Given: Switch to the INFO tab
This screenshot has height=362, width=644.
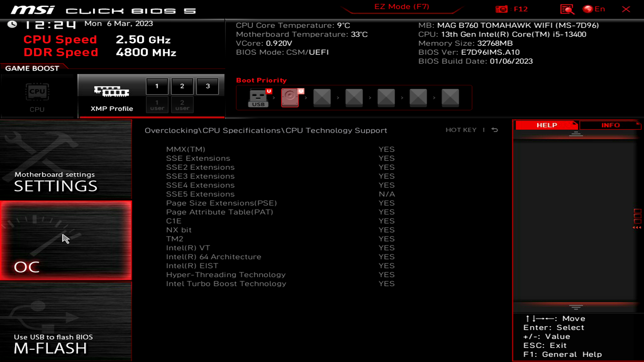Looking at the screenshot, I should [x=610, y=125].
